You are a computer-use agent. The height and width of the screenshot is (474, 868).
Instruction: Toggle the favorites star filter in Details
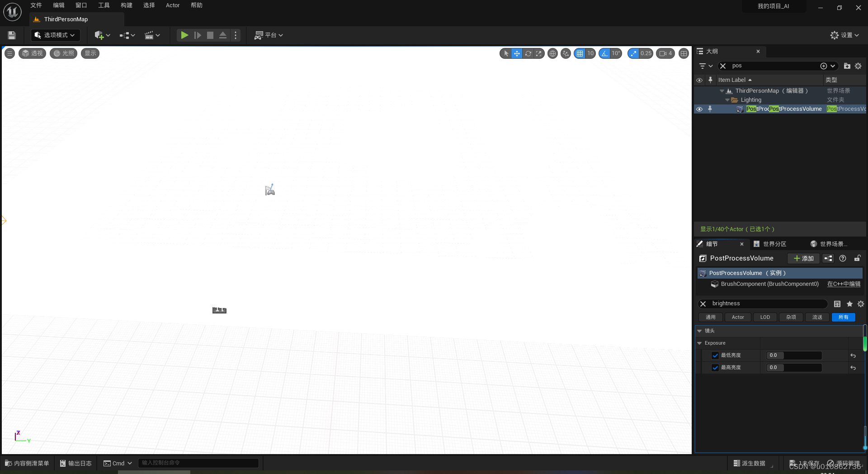[849, 304]
